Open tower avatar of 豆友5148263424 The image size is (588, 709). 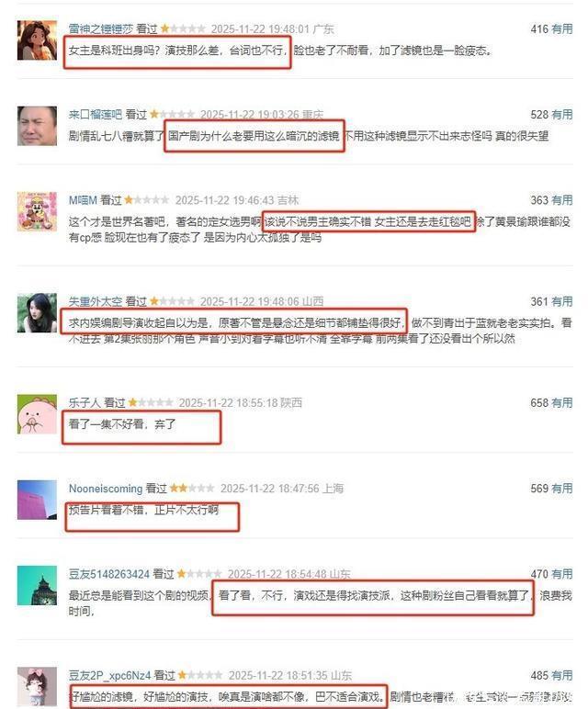[x=37, y=586]
